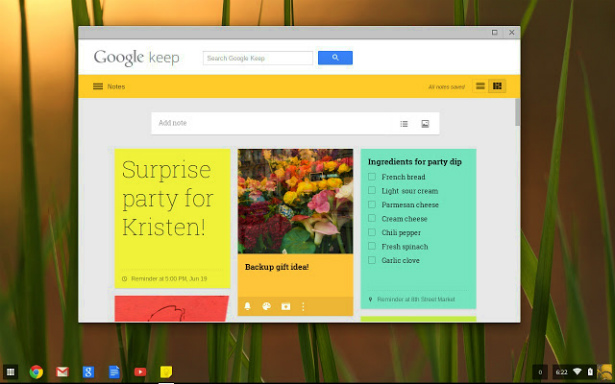615x384 pixels.
Task: Launch YouTube from the shelf
Action: coord(140,371)
